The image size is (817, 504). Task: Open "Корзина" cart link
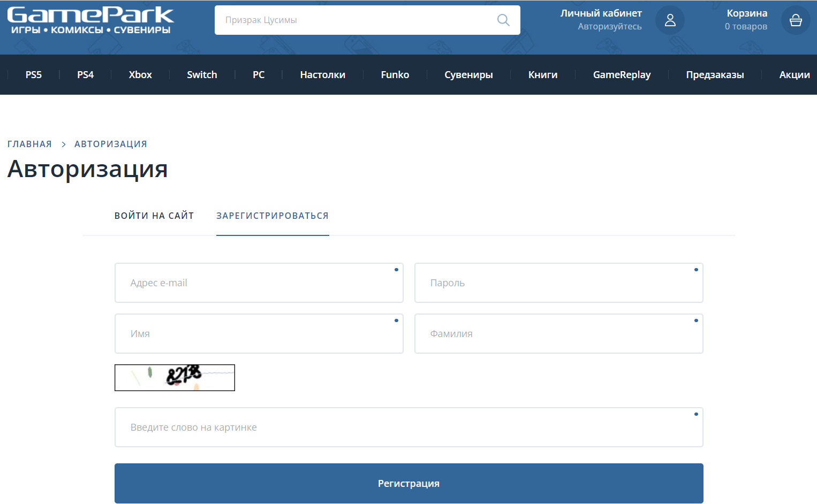pyautogui.click(x=747, y=13)
